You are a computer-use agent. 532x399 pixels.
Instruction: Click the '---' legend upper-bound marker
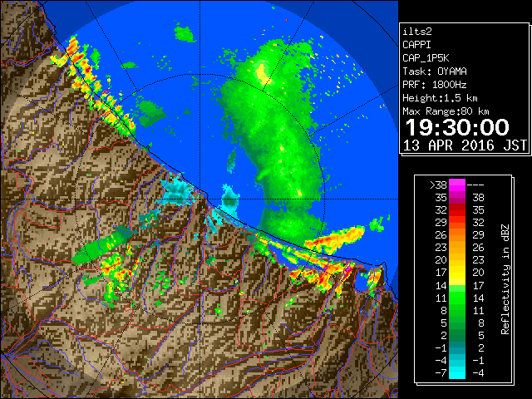click(x=475, y=185)
